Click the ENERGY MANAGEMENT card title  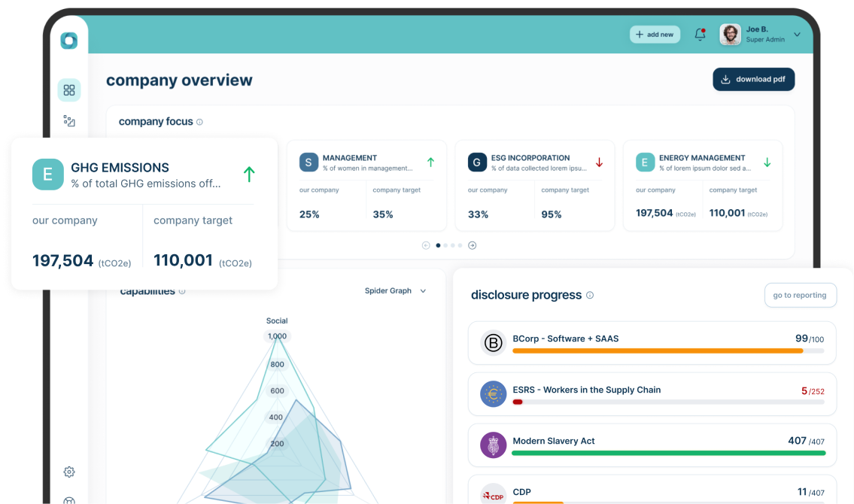coord(702,158)
